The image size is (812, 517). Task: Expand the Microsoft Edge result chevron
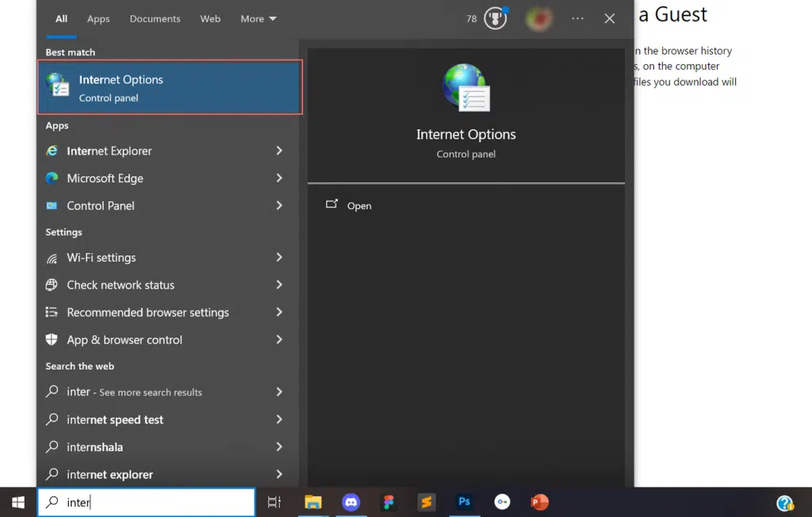pyautogui.click(x=279, y=178)
